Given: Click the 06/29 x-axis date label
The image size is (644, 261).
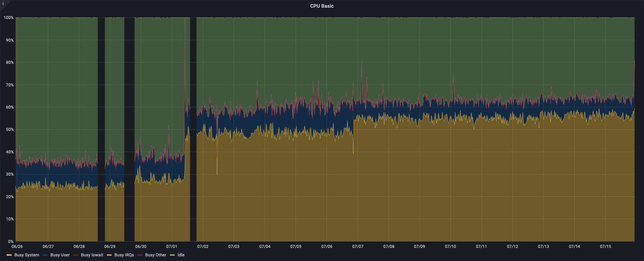Looking at the screenshot, I should [110, 247].
